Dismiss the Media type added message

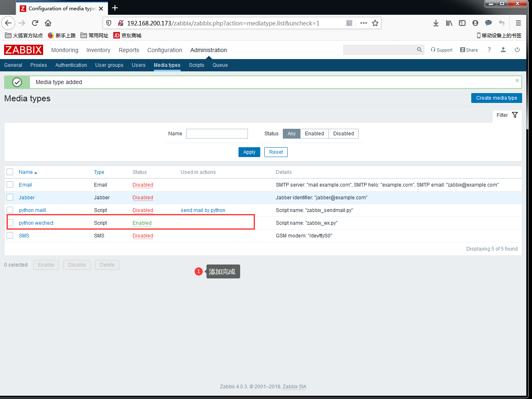[x=517, y=80]
